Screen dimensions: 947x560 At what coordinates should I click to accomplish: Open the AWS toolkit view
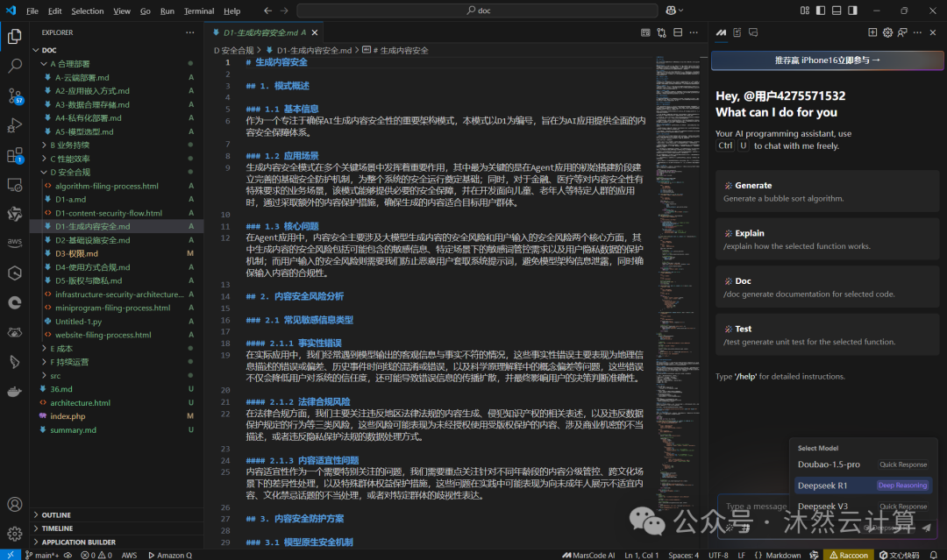tap(15, 243)
